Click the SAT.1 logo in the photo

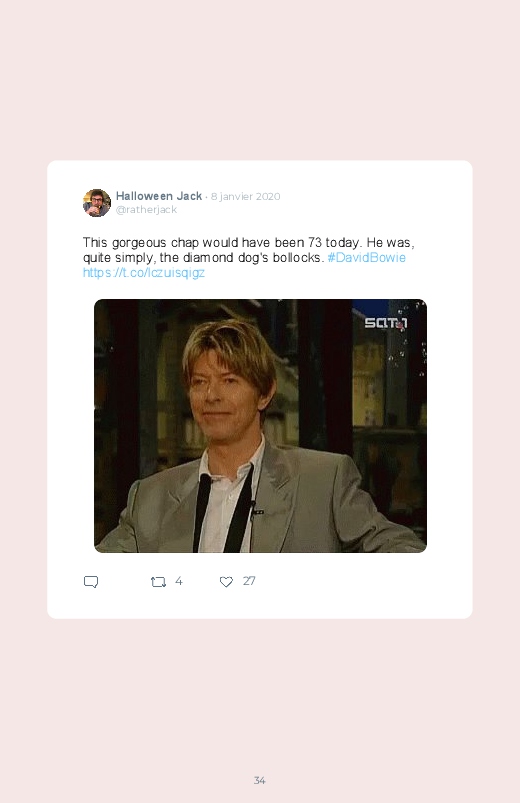pos(386,323)
